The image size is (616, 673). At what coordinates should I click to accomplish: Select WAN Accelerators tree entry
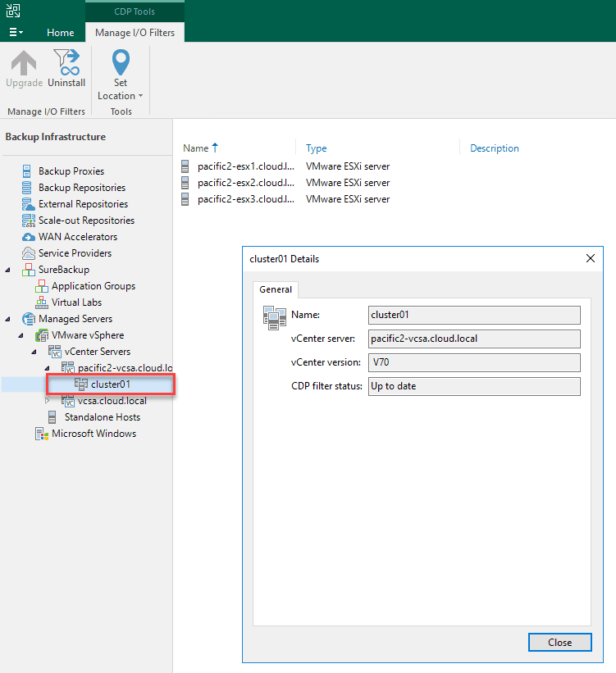point(78,237)
